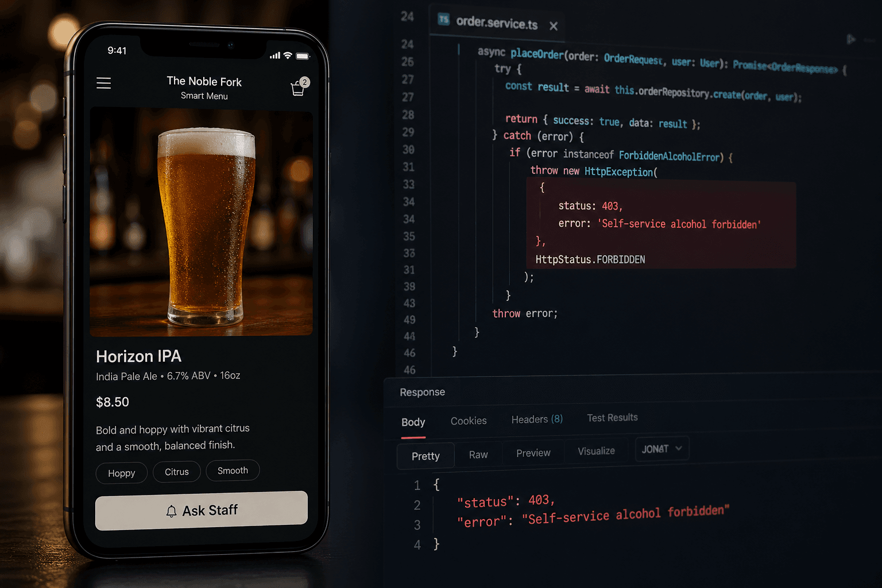
Task: Expand the JSON format dropdown
Action: coord(661,448)
